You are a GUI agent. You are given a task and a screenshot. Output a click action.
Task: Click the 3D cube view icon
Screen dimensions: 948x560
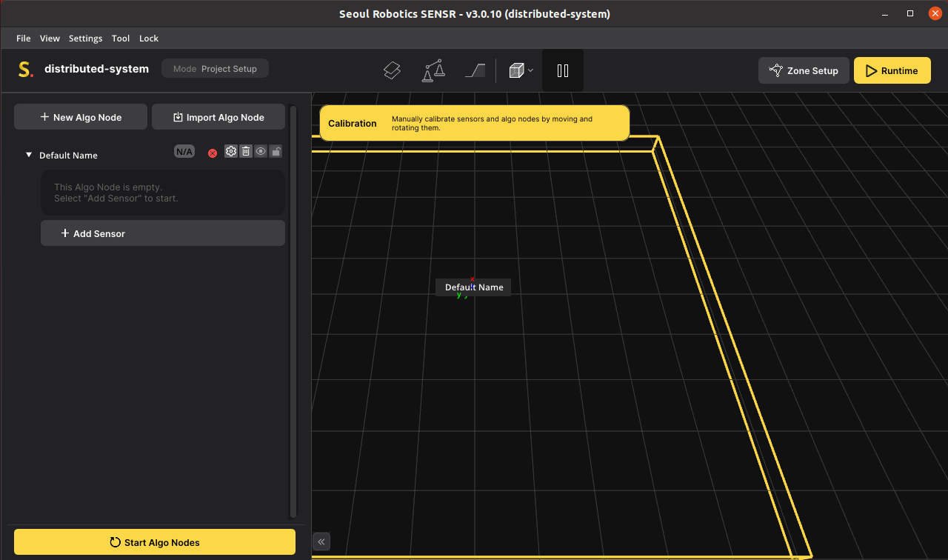click(x=516, y=70)
